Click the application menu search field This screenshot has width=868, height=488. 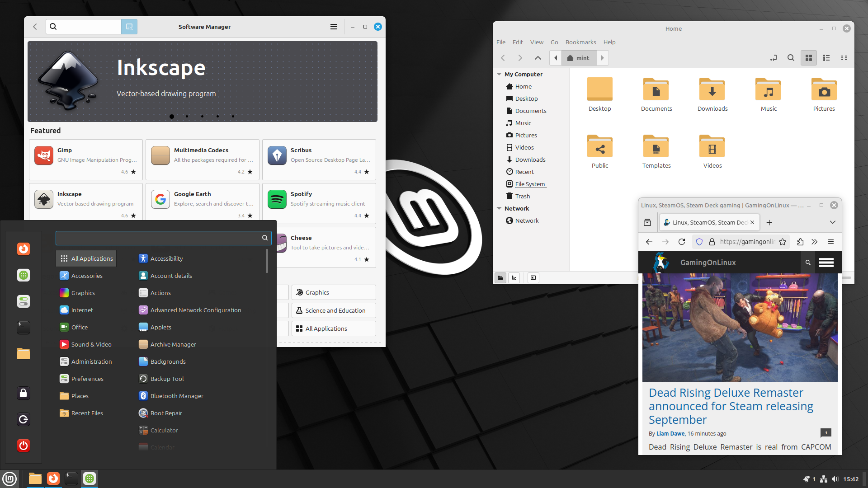point(158,238)
